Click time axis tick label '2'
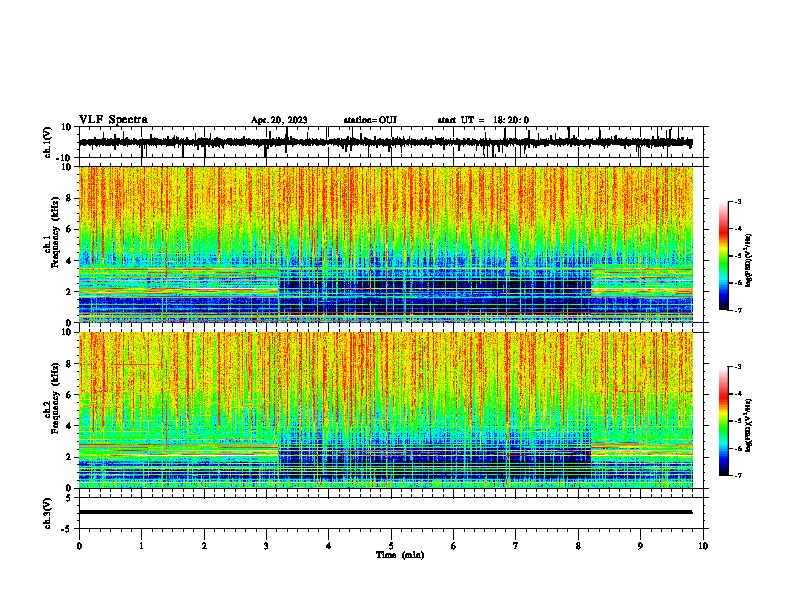792x612 pixels. pos(204,546)
